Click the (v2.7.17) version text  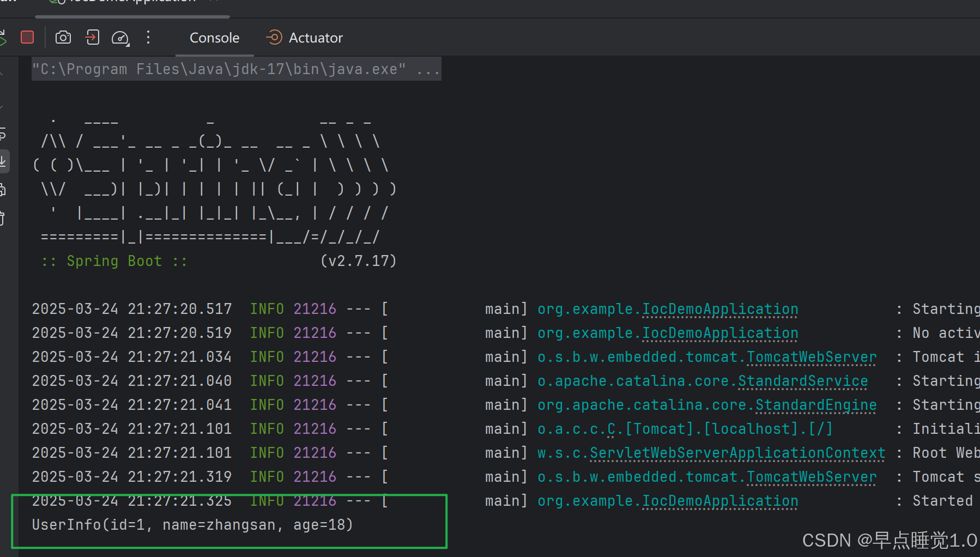(x=358, y=261)
